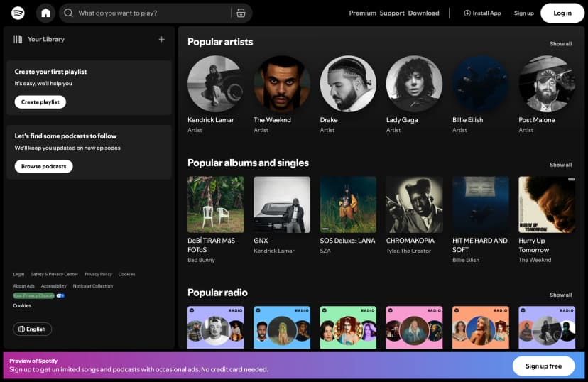Open HIT ME HARD AND SOFT cover
The height and width of the screenshot is (382, 588).
click(480, 204)
